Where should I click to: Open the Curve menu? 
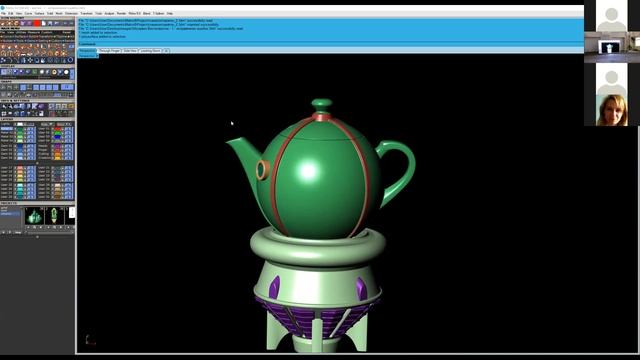click(28, 13)
